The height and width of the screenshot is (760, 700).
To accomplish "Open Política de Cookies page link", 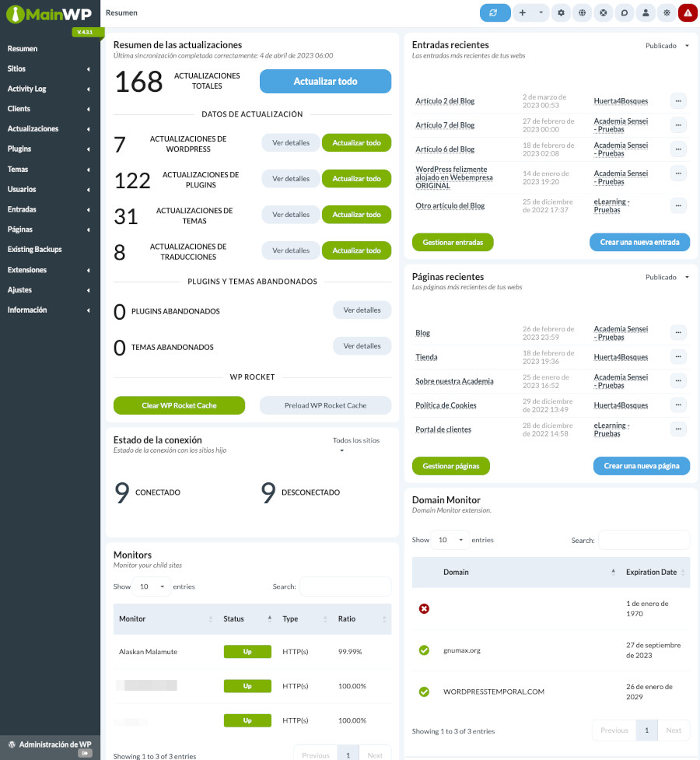I will (x=446, y=405).
